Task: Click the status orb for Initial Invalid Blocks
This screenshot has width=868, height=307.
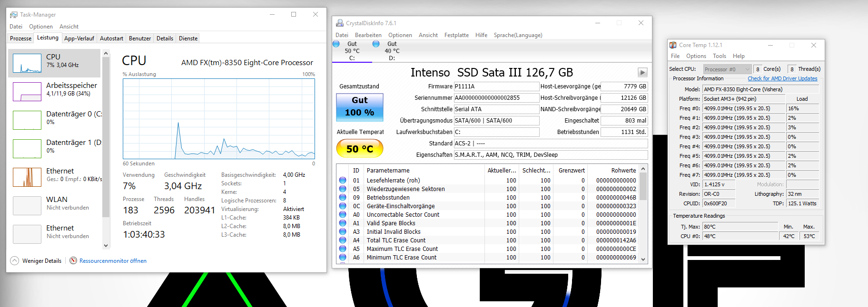Action: (x=343, y=231)
